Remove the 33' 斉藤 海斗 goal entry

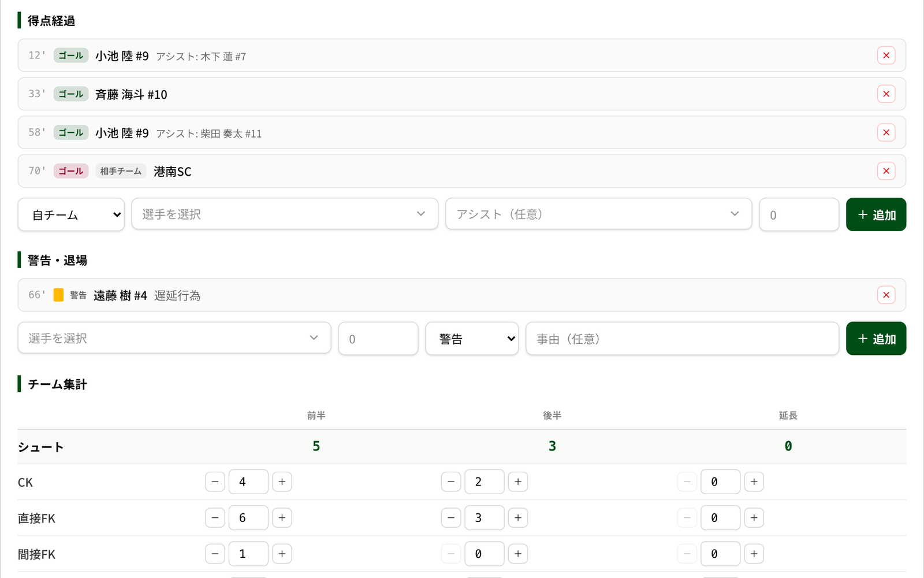pos(886,94)
